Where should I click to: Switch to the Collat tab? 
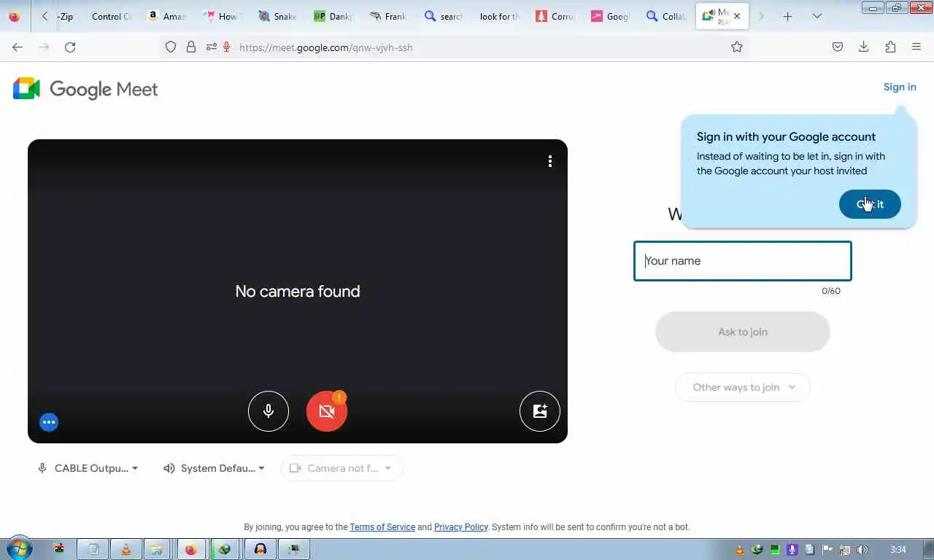coord(665,16)
